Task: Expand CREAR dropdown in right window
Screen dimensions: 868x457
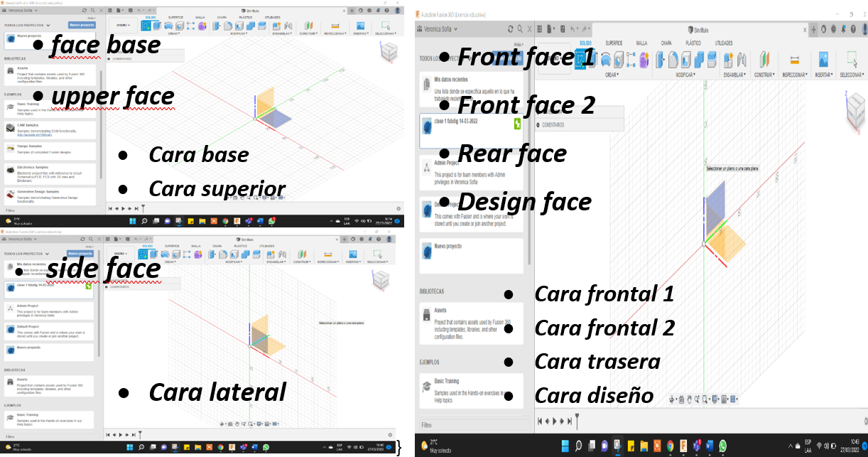Action: [612, 75]
